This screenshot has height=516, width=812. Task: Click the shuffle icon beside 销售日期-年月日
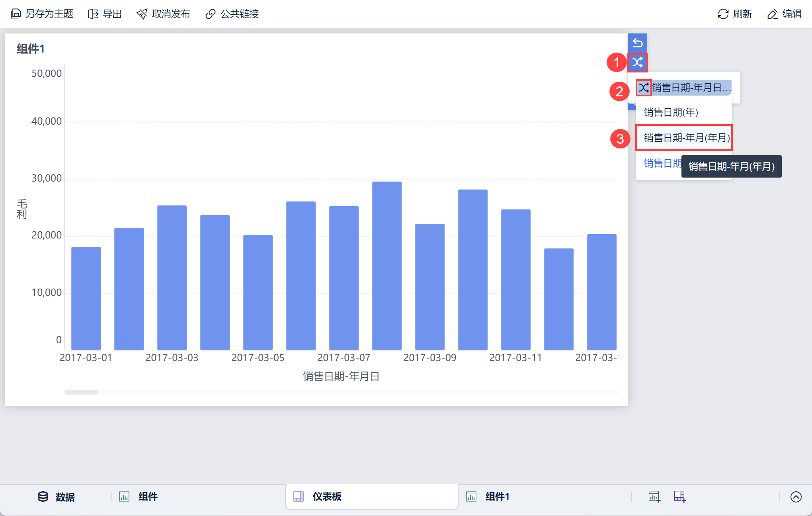pyautogui.click(x=643, y=88)
